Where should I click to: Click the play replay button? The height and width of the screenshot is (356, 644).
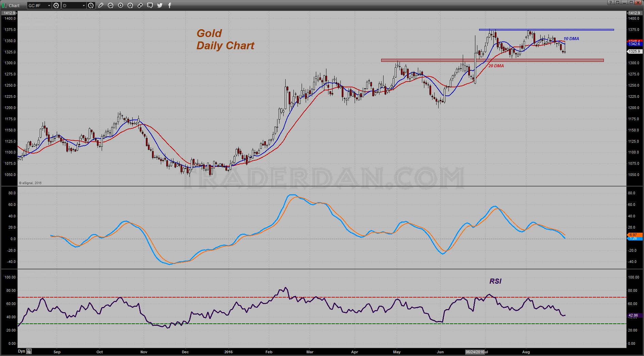click(120, 5)
